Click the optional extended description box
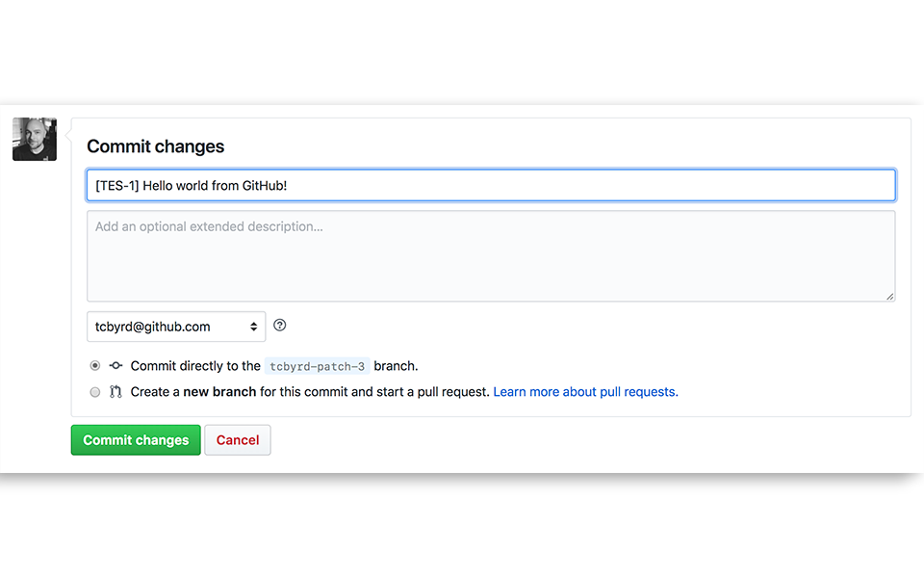This screenshot has height=578, width=924. pyautogui.click(x=491, y=255)
